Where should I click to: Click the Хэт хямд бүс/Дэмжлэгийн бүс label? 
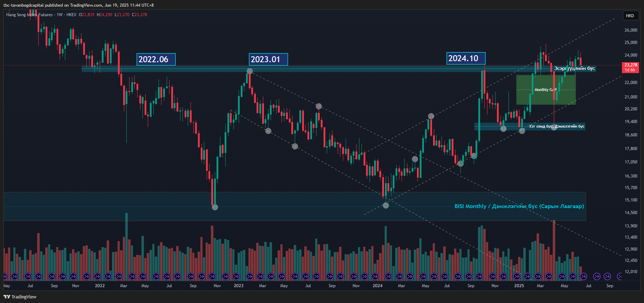tap(557, 126)
